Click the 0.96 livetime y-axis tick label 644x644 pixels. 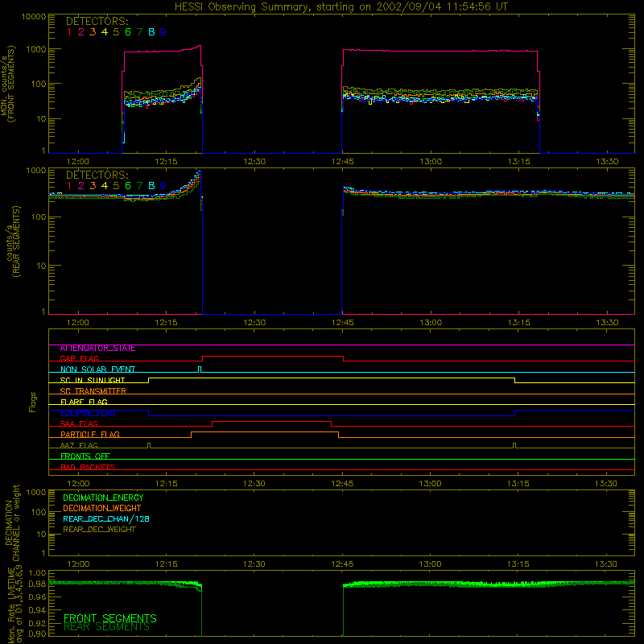37,597
